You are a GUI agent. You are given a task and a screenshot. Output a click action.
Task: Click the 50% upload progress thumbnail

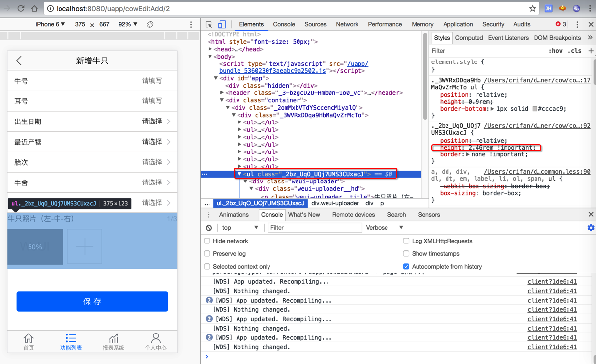(35, 246)
